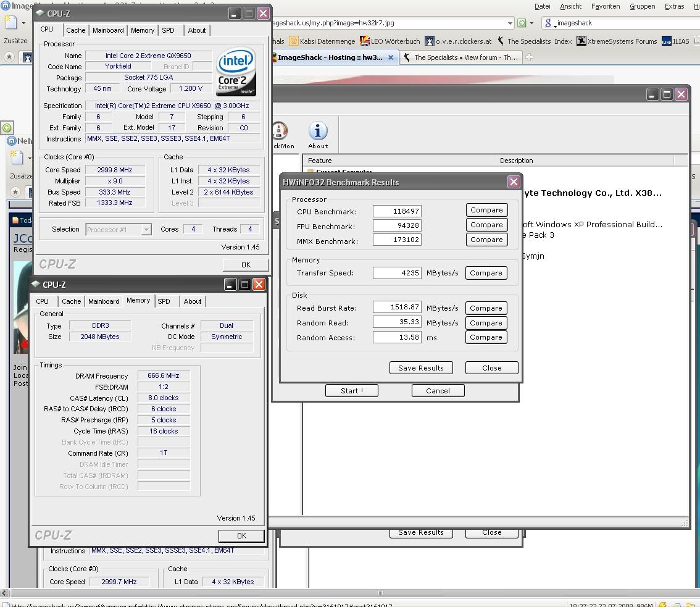Open About tab in Timings CPU-Z window
This screenshot has height=607, width=700.
tap(193, 301)
